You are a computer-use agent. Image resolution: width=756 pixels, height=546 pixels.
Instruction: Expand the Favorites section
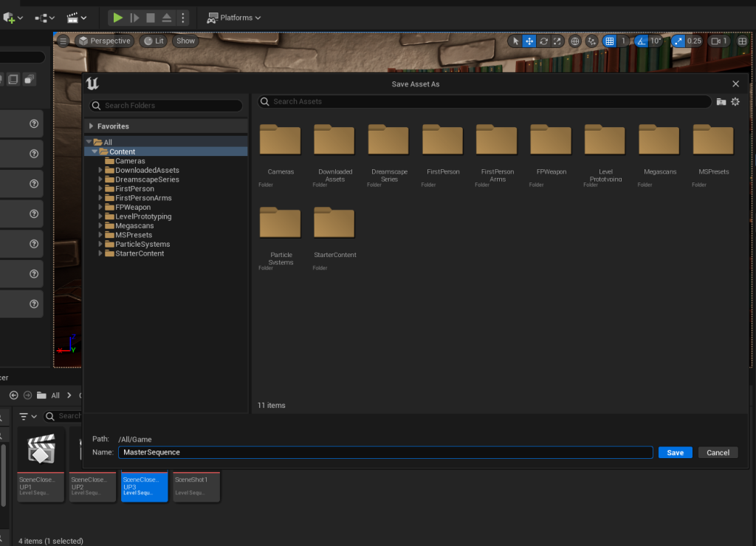coord(91,126)
